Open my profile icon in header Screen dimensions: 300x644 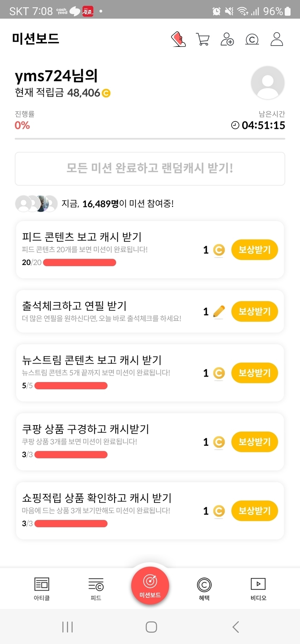tap(277, 39)
